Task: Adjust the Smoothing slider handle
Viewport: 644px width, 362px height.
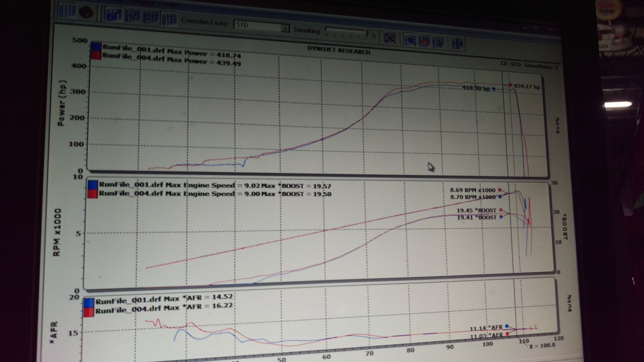Action: click(x=367, y=33)
